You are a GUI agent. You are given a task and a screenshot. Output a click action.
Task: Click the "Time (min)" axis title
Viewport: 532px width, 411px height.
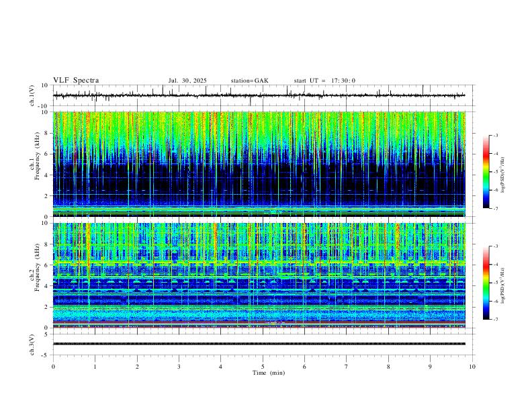point(269,373)
